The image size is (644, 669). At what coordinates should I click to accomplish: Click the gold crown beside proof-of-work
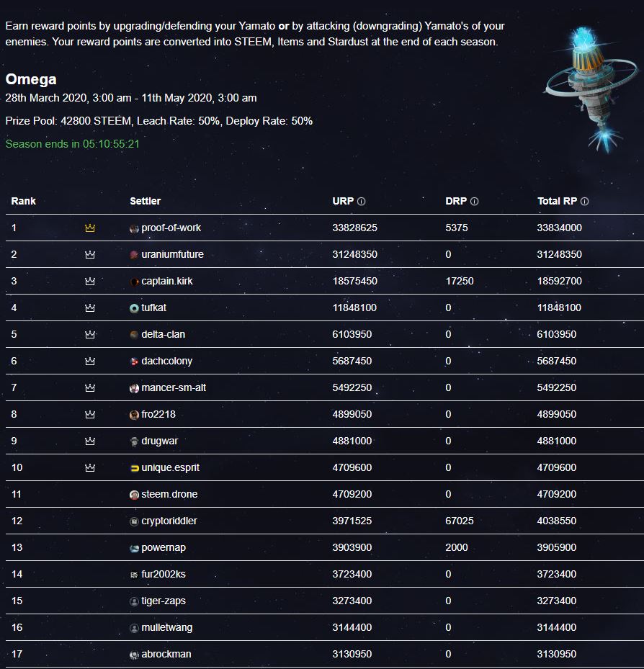coord(90,228)
